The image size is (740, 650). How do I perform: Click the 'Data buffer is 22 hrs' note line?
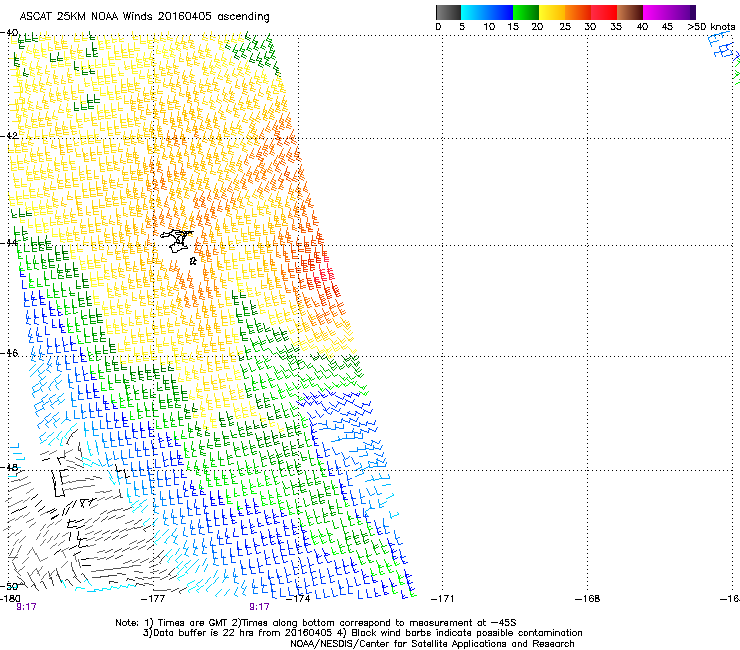point(362,633)
